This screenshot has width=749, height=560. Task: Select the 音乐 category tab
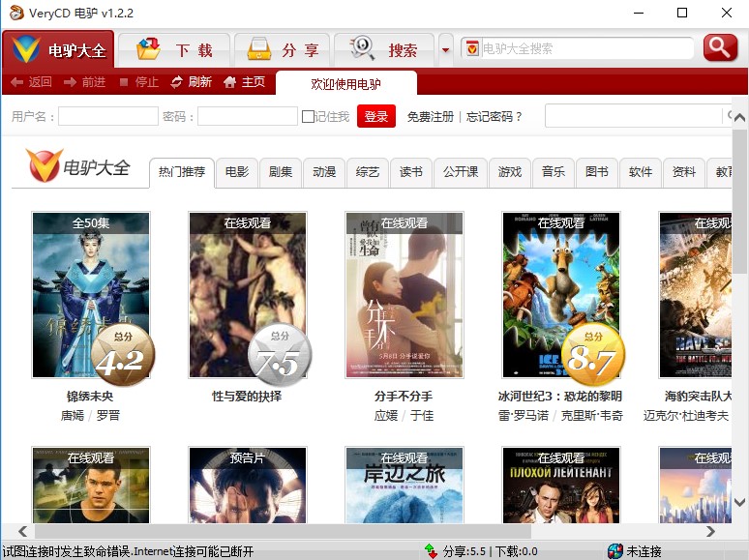pos(554,172)
